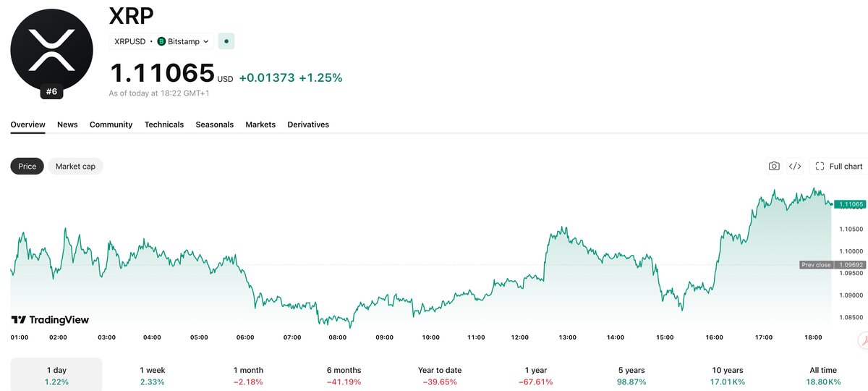Image resolution: width=868 pixels, height=391 pixels.
Task: Open the embed code icon
Action: point(794,166)
